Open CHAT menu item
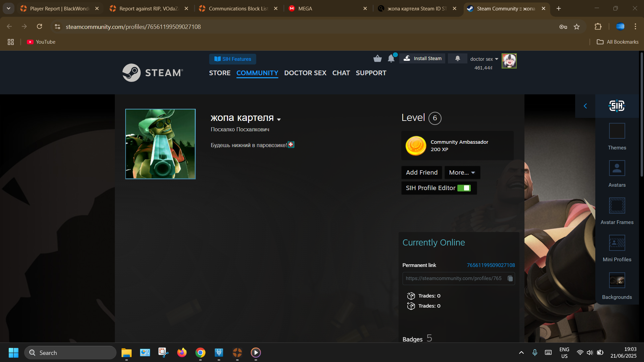This screenshot has width=644, height=362. pyautogui.click(x=341, y=73)
